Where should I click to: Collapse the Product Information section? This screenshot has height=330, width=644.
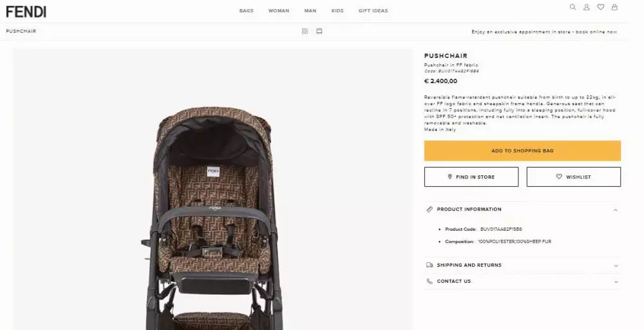coord(616,209)
